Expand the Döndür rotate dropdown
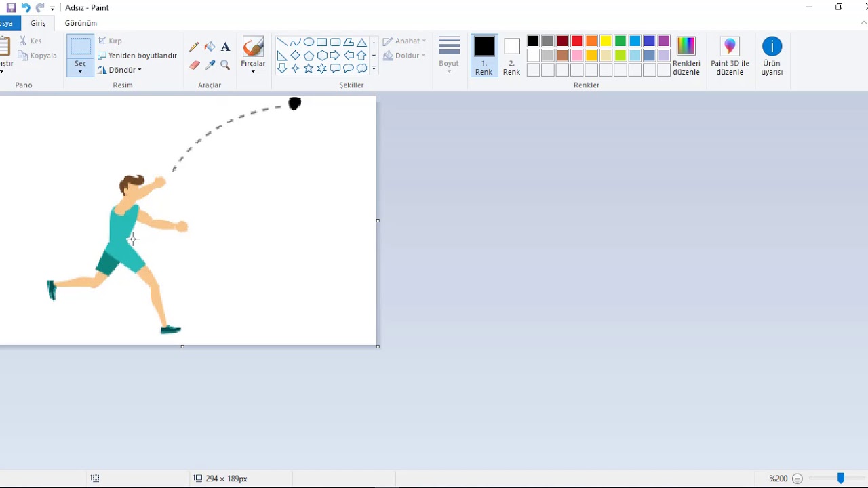Screen dimensions: 868x488 pos(120,70)
